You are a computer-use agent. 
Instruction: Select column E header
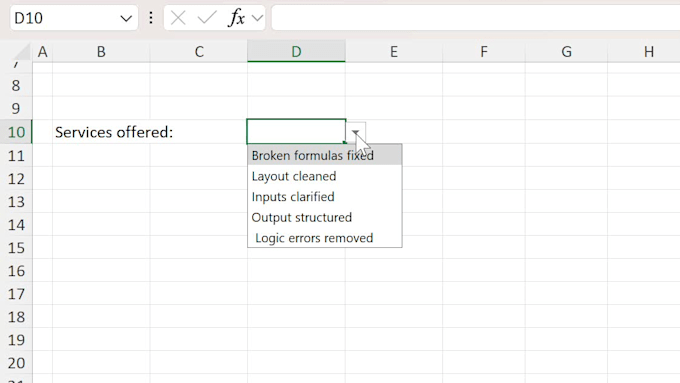pyautogui.click(x=394, y=52)
